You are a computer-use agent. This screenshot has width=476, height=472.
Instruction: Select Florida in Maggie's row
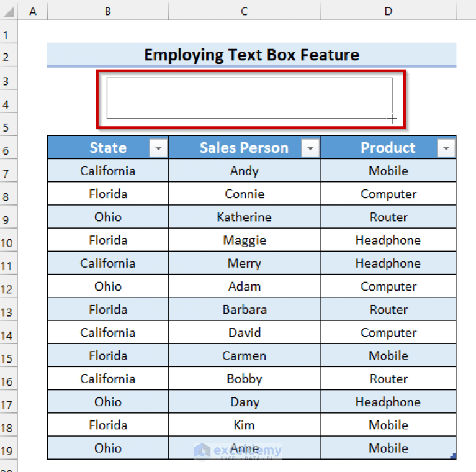(108, 240)
